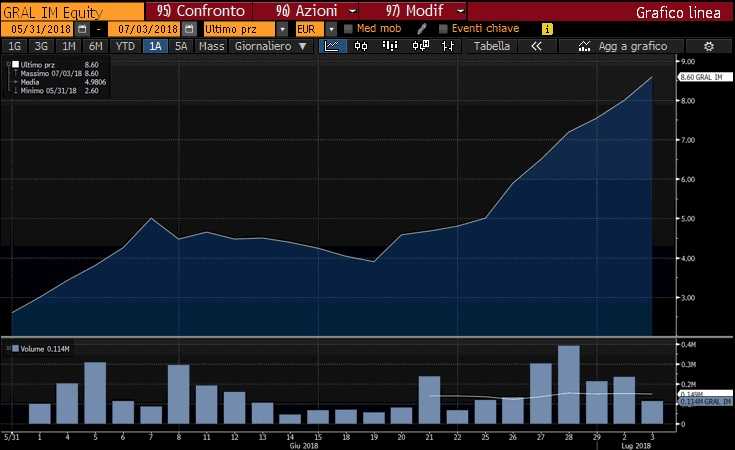Open calendar picker for end date 07/03/2018
This screenshot has width=735, height=450.
coord(189,29)
